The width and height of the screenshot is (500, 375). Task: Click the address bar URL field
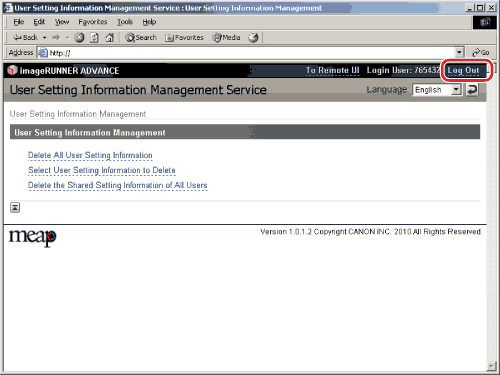point(246,53)
